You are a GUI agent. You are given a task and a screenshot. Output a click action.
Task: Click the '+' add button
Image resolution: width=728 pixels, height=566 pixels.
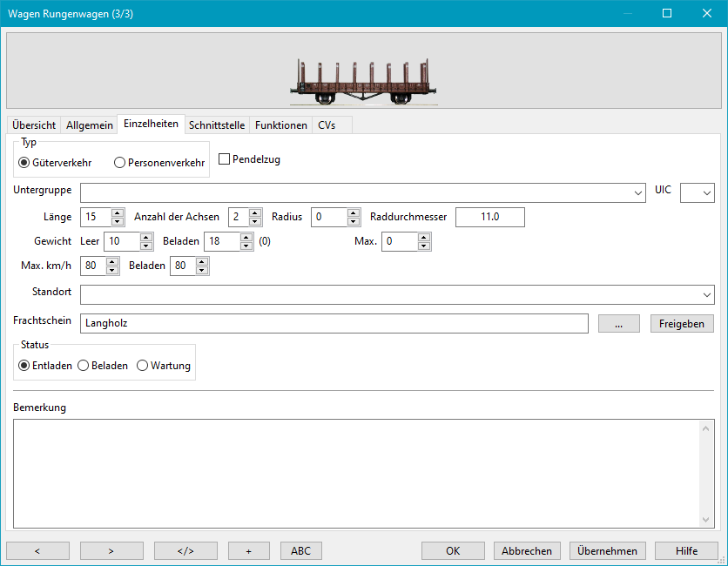248,550
